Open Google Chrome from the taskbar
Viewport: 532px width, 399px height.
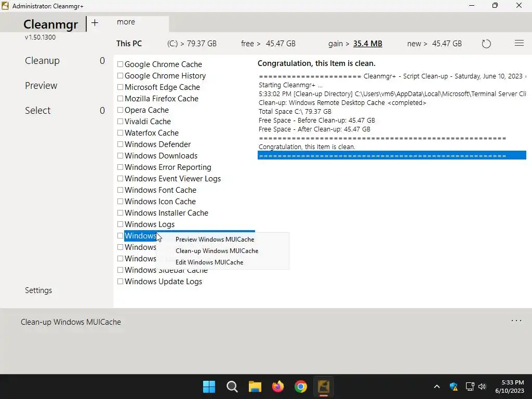[301, 387]
